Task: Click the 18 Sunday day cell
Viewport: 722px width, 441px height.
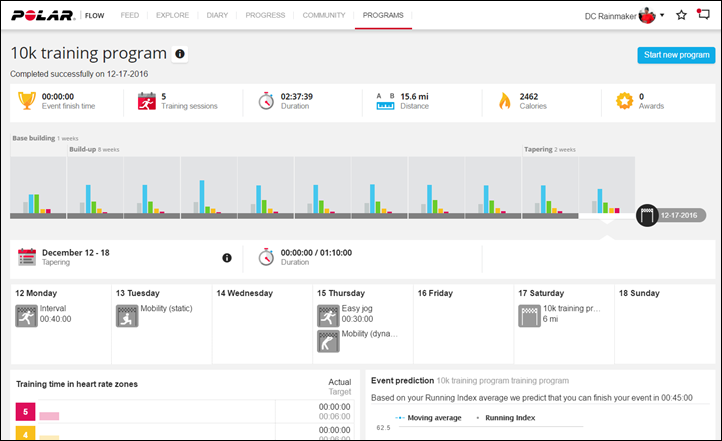Action: tap(664, 324)
